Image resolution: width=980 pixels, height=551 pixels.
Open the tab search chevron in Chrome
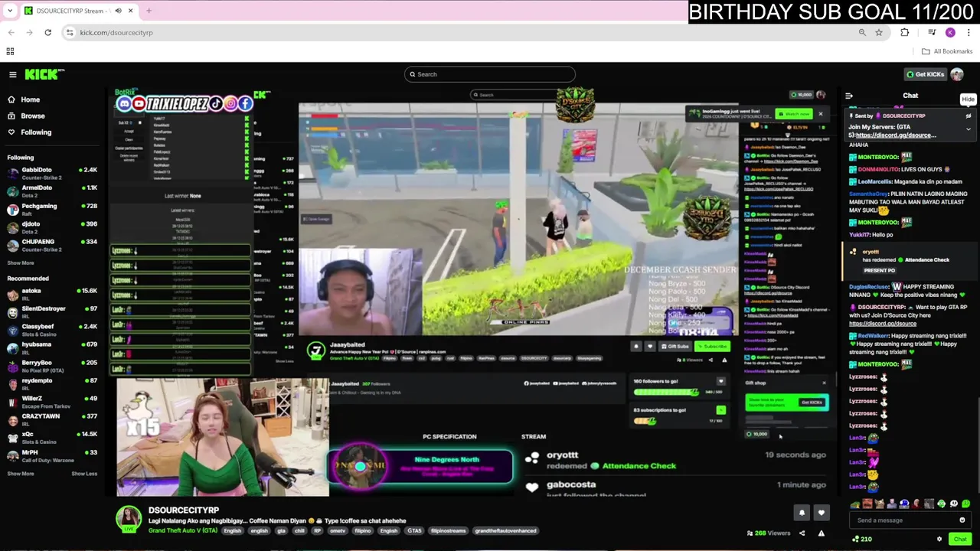point(10,11)
